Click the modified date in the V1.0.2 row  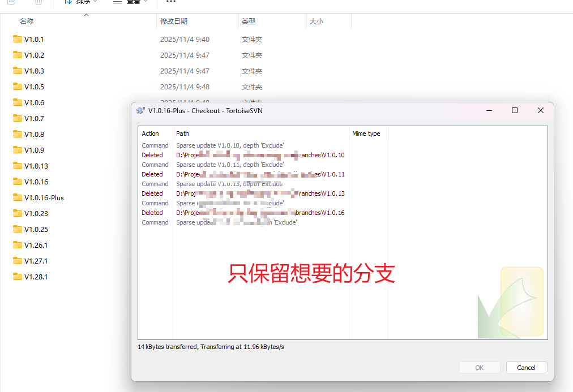pos(185,55)
